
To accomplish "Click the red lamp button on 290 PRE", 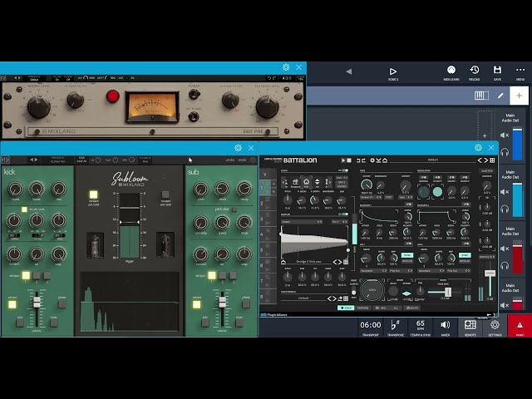I will (113, 96).
